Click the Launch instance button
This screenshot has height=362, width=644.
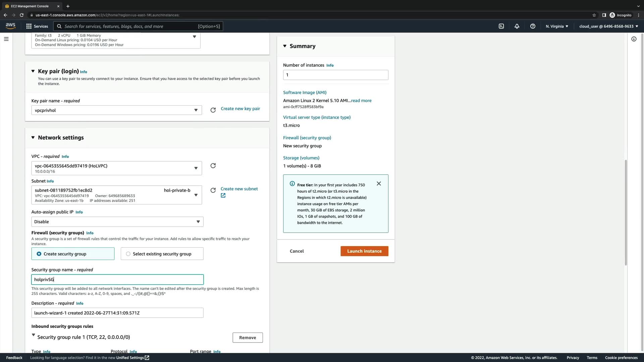364,251
